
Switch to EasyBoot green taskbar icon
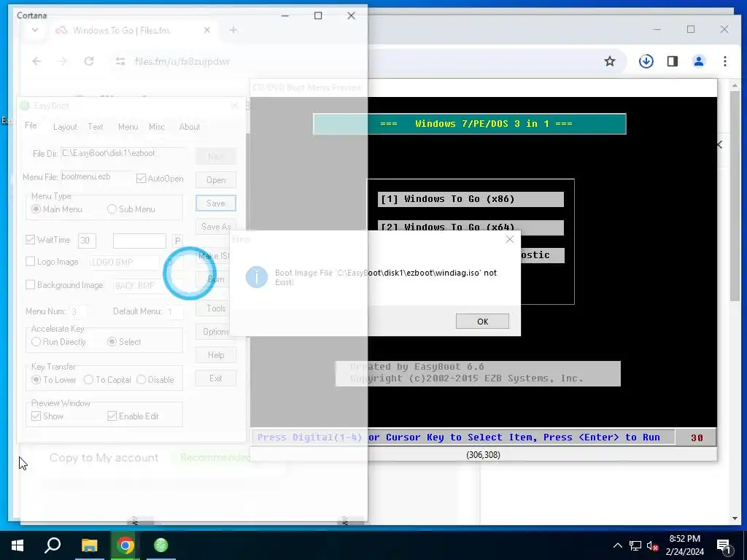(161, 545)
